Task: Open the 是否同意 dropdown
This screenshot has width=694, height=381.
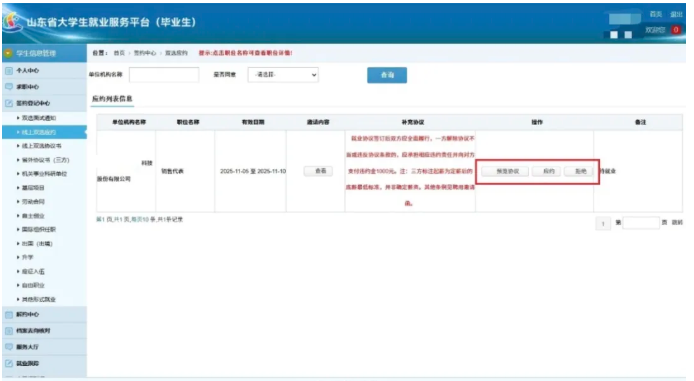Action: [283, 75]
